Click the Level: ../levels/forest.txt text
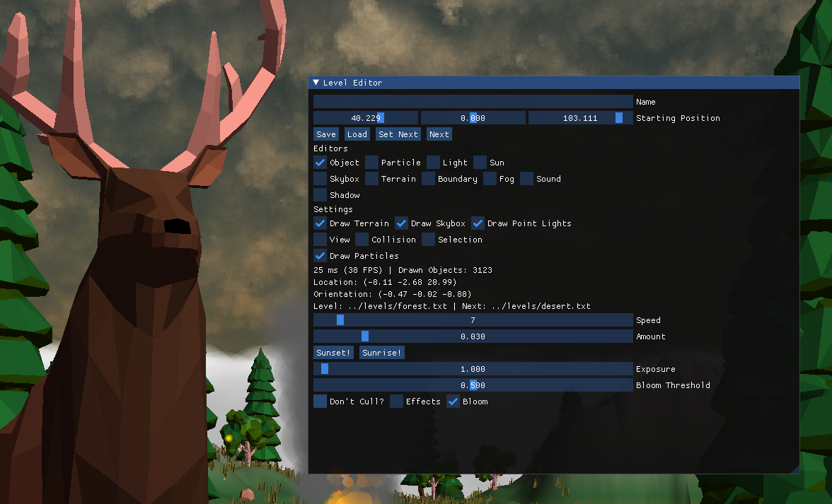832x504 pixels. point(380,306)
